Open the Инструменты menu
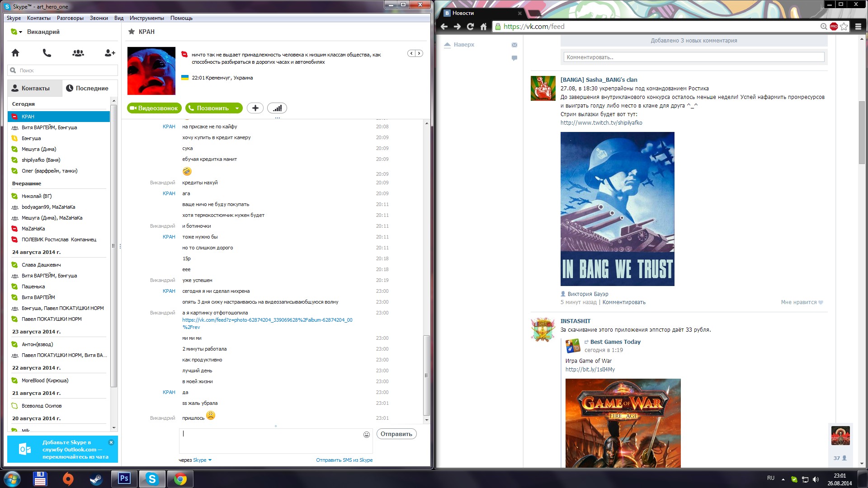The image size is (868, 488). click(x=146, y=18)
